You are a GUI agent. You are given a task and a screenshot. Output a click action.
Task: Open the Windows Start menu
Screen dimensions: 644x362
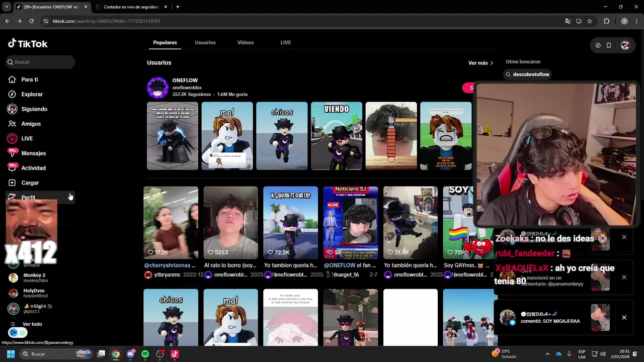(x=10, y=354)
